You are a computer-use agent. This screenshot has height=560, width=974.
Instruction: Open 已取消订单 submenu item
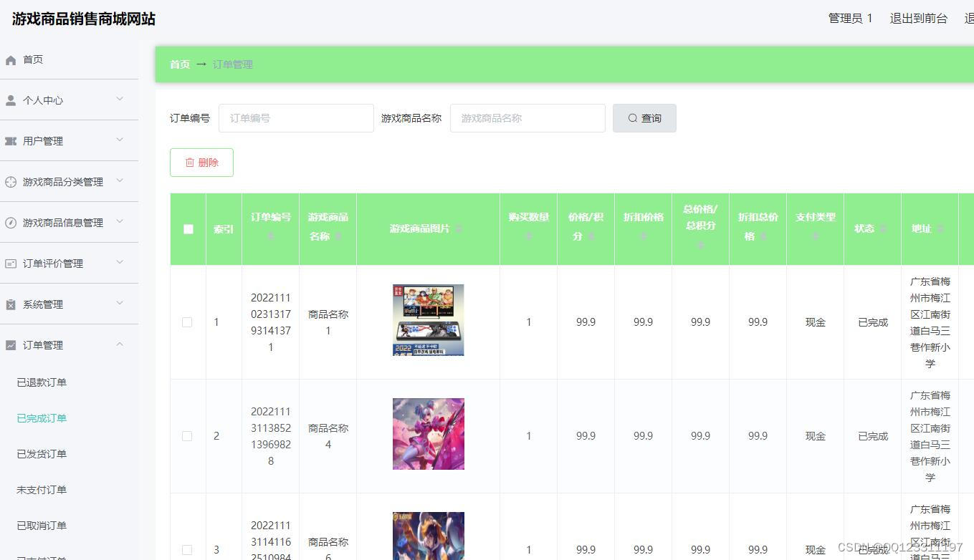point(42,526)
